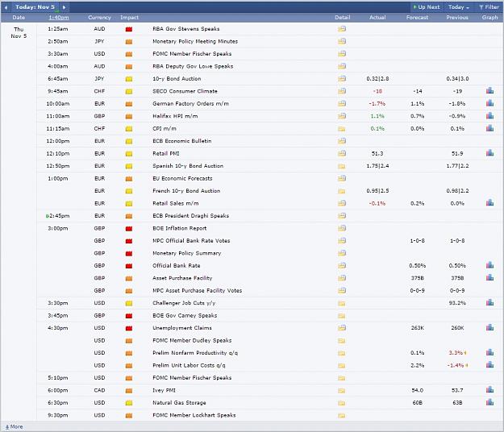504x432 pixels.
Task: Open detail folder for Monetary Policy Meeting Minutes
Action: (x=342, y=41)
